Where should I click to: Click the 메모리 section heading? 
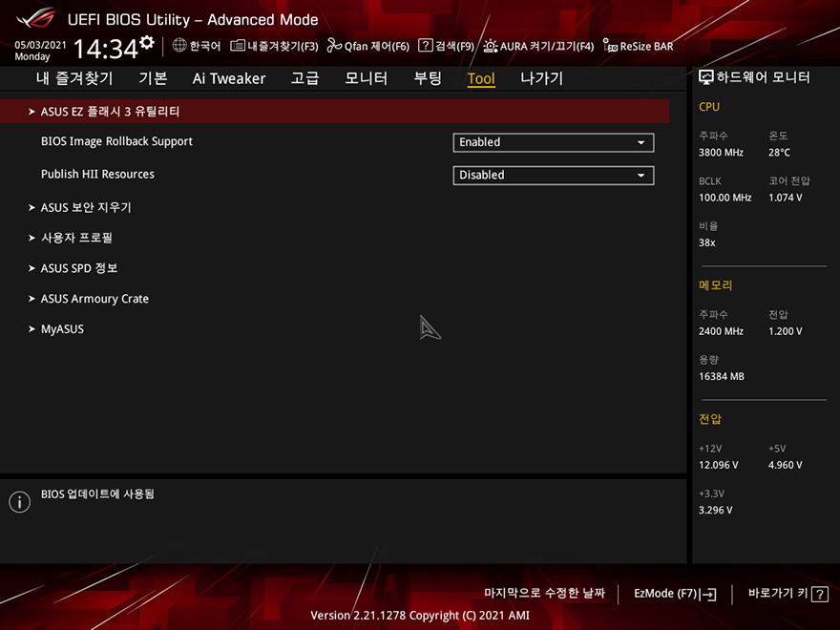[x=715, y=285]
